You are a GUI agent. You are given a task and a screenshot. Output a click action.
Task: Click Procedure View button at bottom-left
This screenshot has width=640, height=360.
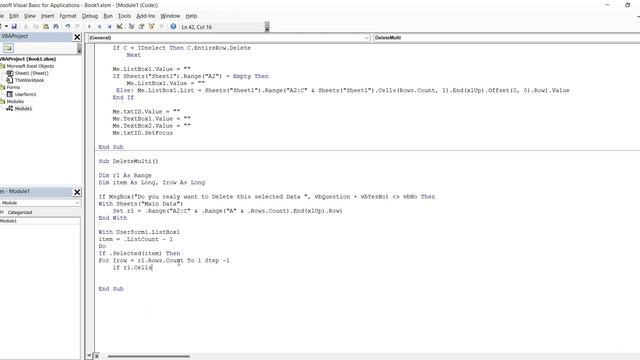89,356
